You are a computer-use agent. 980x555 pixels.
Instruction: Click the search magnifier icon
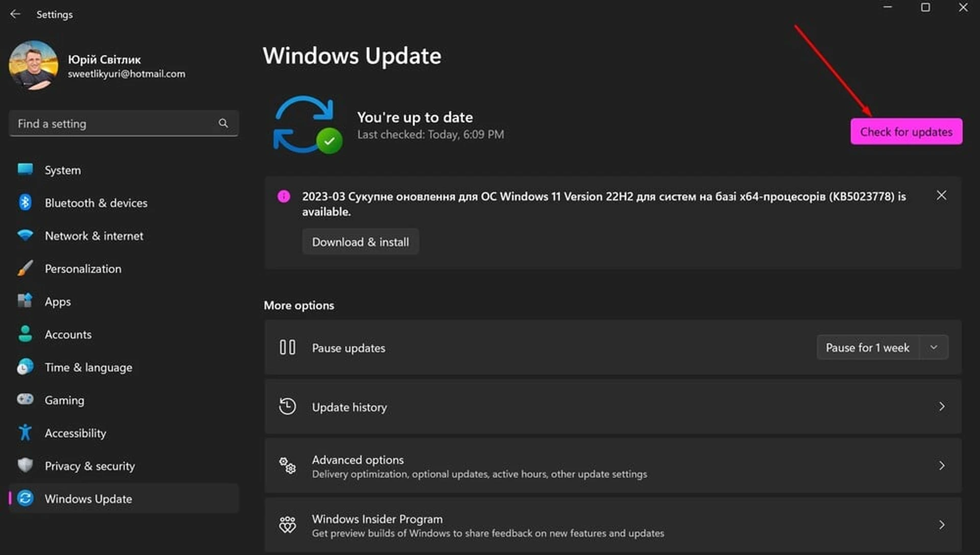tap(223, 123)
